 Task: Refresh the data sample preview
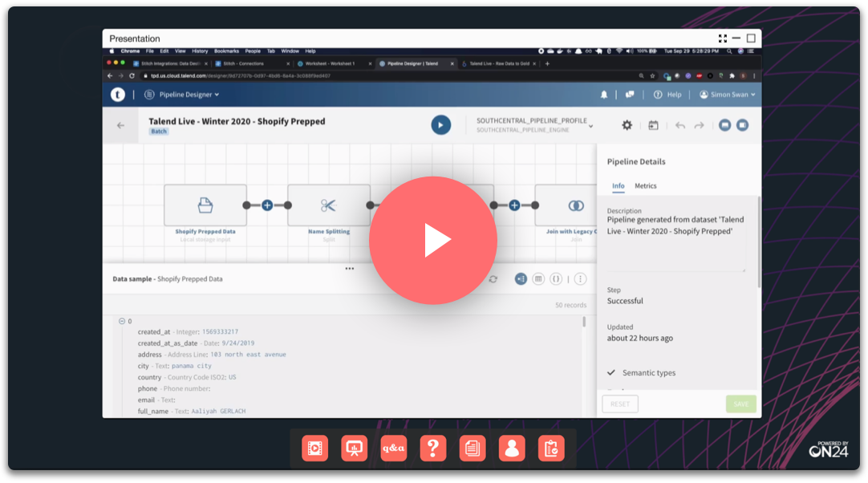[x=493, y=279]
